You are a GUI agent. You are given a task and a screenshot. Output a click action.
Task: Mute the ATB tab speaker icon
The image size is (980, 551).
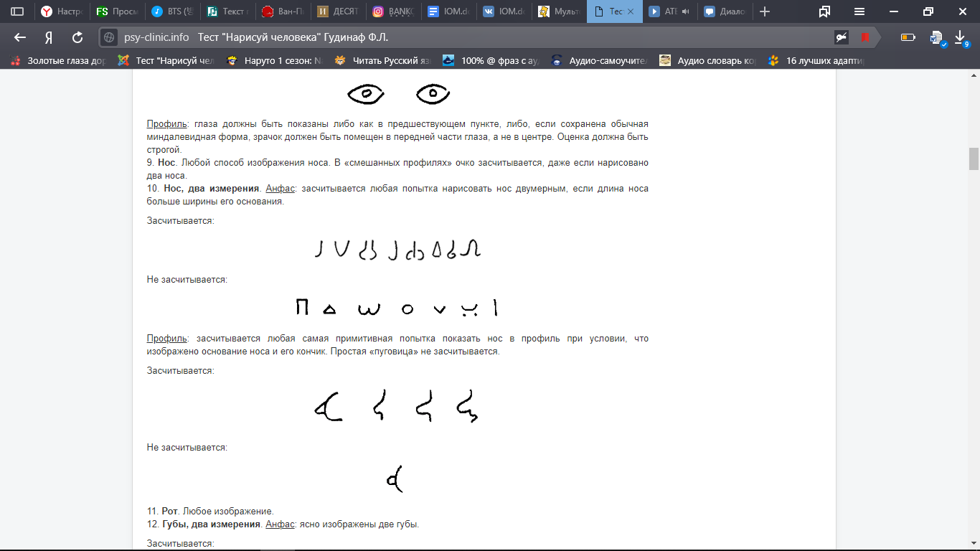685,11
